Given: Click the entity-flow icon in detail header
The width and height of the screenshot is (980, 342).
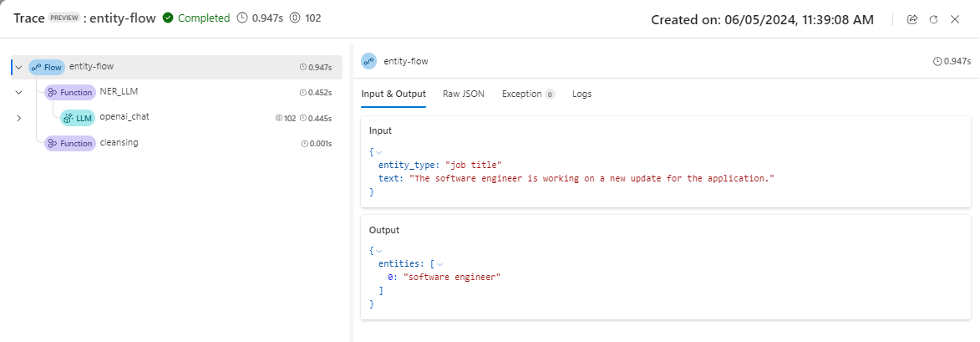Looking at the screenshot, I should [368, 61].
